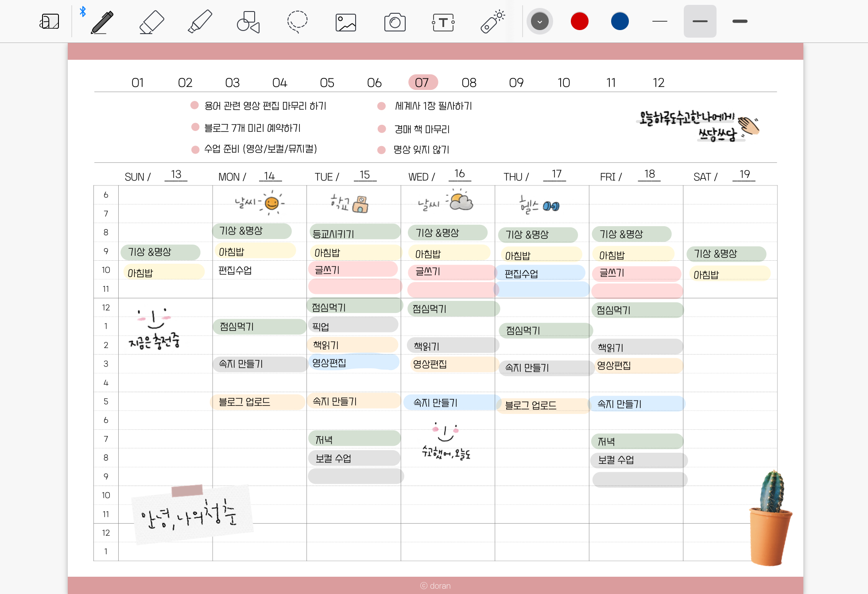
Task: Choose the blue pen color
Action: [x=620, y=21]
